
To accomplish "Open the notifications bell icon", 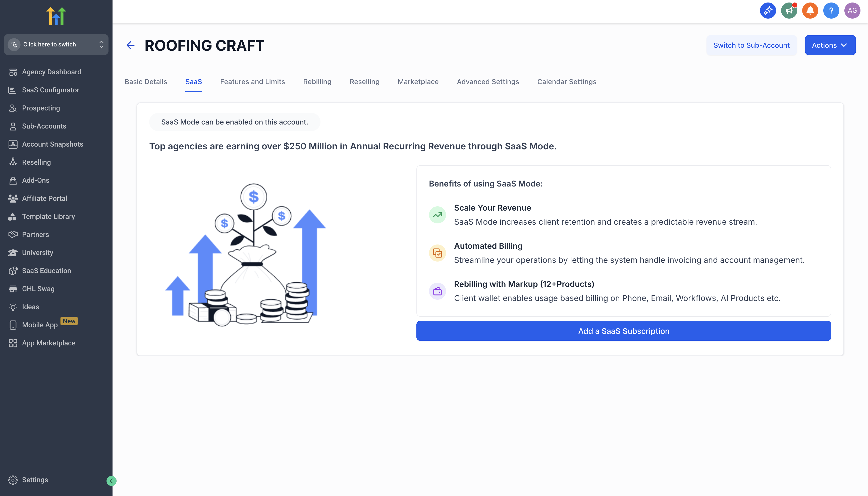I will tap(810, 11).
